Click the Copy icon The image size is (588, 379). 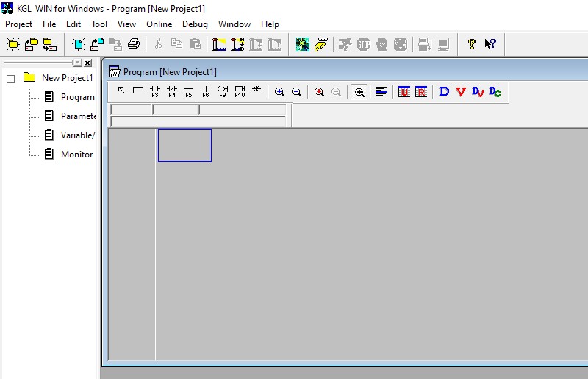point(176,44)
